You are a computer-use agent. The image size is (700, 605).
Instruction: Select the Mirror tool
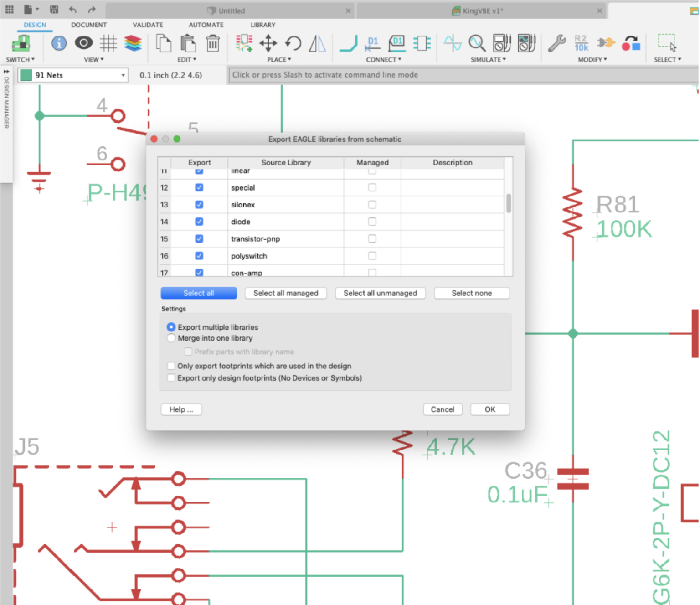point(317,44)
